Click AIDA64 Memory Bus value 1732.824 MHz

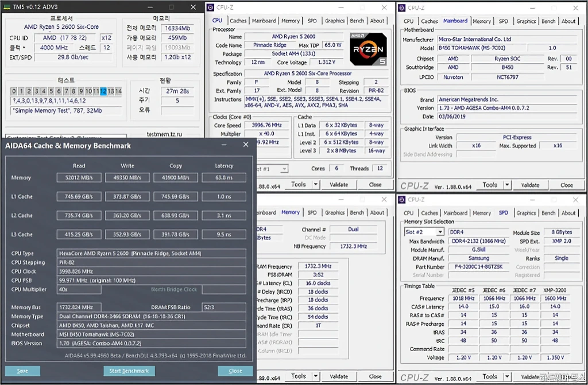79,307
